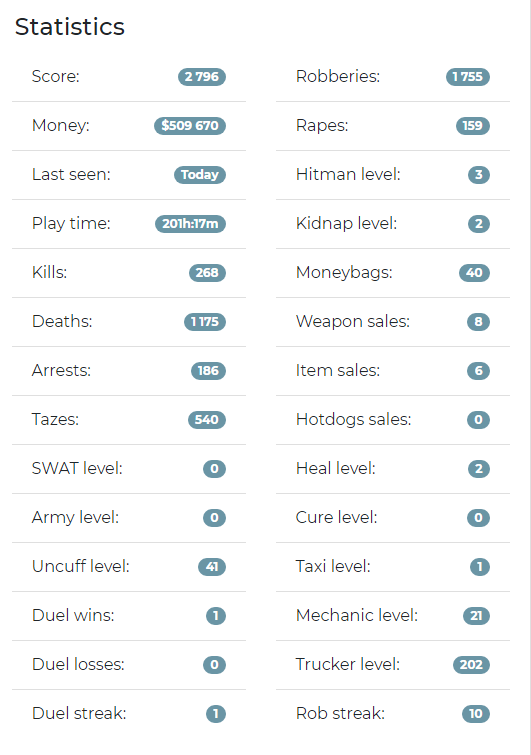Click the Mechanic level badge 21

[x=476, y=616]
